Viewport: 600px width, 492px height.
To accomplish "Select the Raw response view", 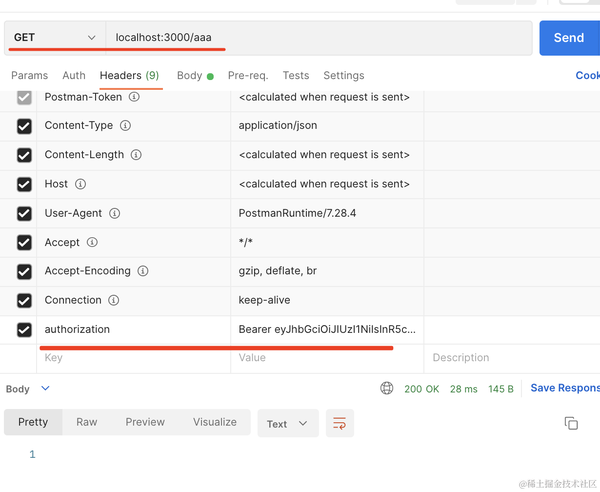I will coord(87,422).
